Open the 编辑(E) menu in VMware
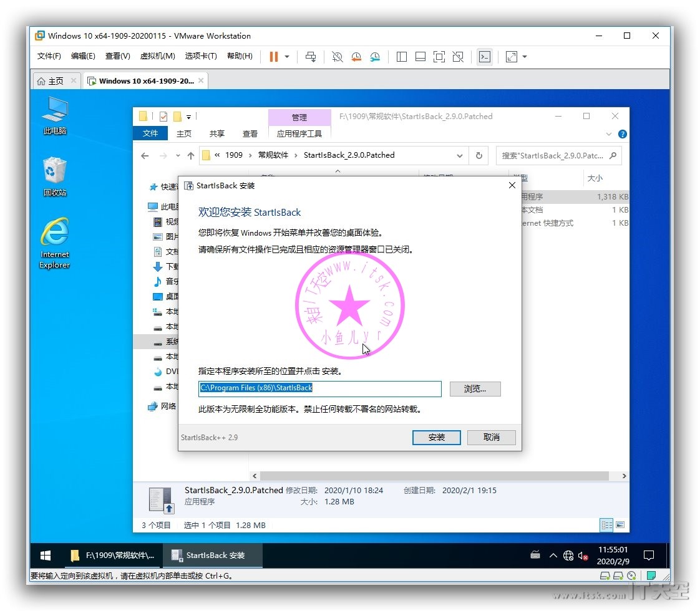Screen dimensions: 700x611 click(83, 55)
